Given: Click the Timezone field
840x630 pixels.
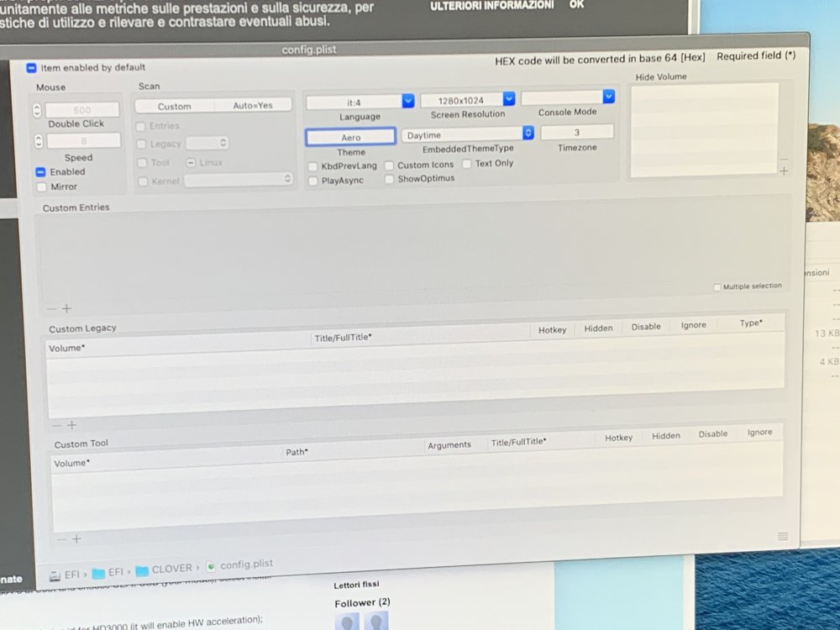Looking at the screenshot, I should click(x=577, y=132).
